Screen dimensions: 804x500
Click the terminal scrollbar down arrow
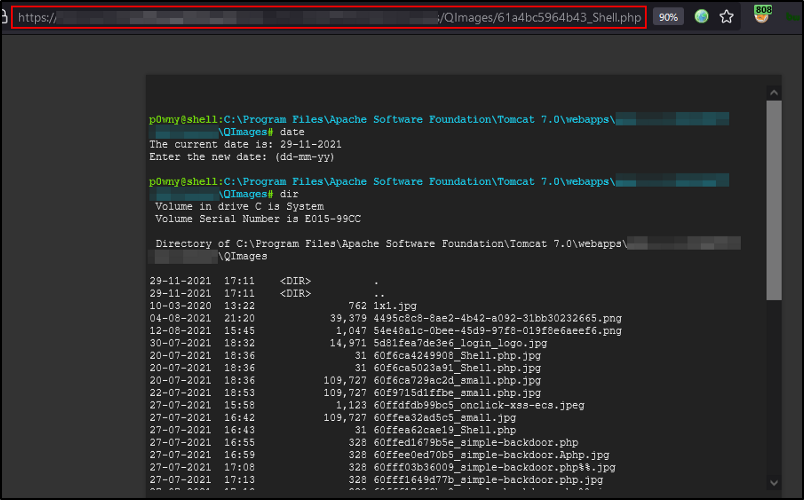pos(774,483)
